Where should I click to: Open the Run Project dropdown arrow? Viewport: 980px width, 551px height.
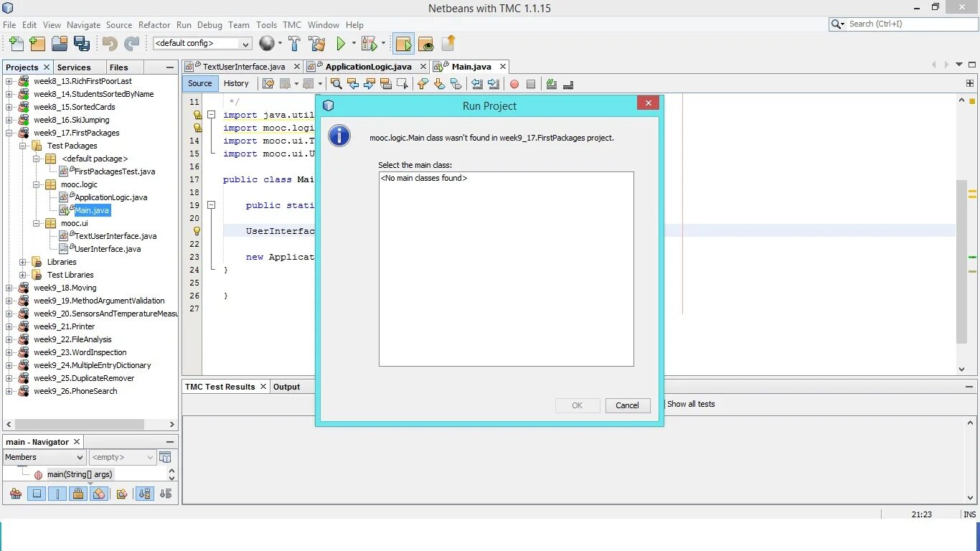pos(352,44)
